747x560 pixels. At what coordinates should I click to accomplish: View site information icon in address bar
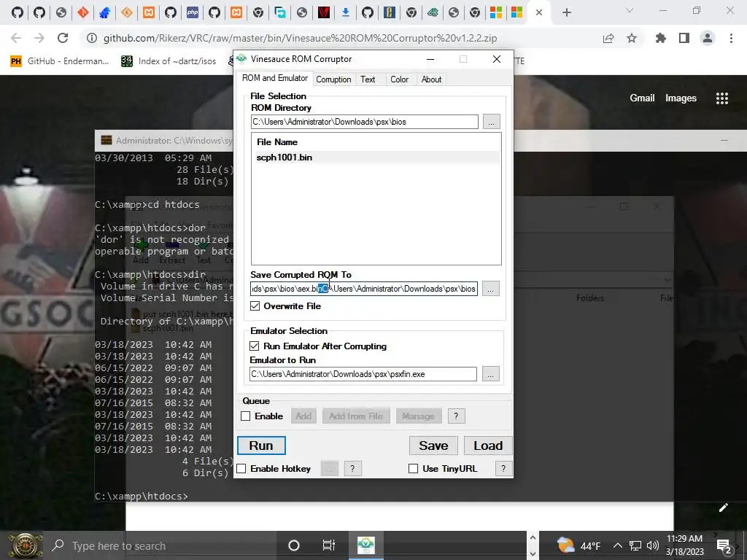(92, 38)
